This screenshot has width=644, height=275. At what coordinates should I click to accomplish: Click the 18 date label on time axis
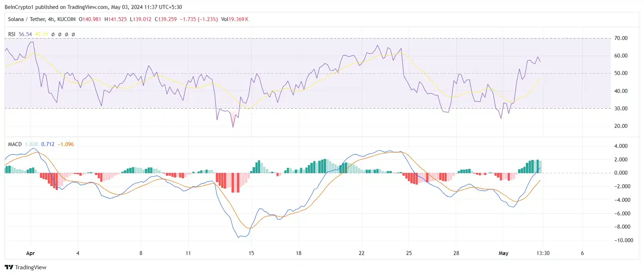[x=299, y=253]
